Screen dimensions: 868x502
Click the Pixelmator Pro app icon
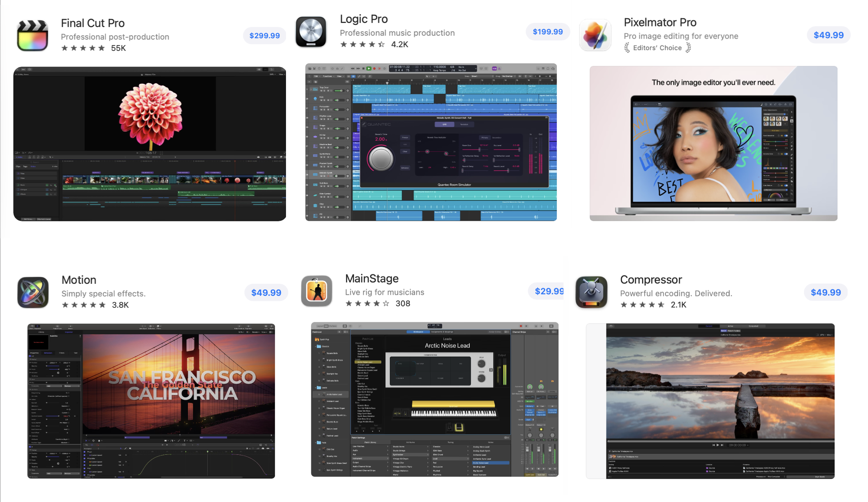pos(595,35)
